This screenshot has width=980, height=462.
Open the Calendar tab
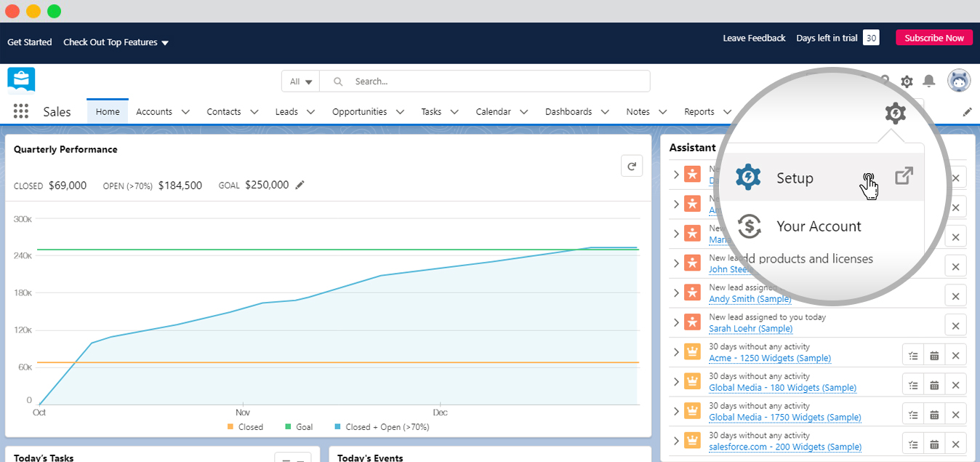[493, 112]
